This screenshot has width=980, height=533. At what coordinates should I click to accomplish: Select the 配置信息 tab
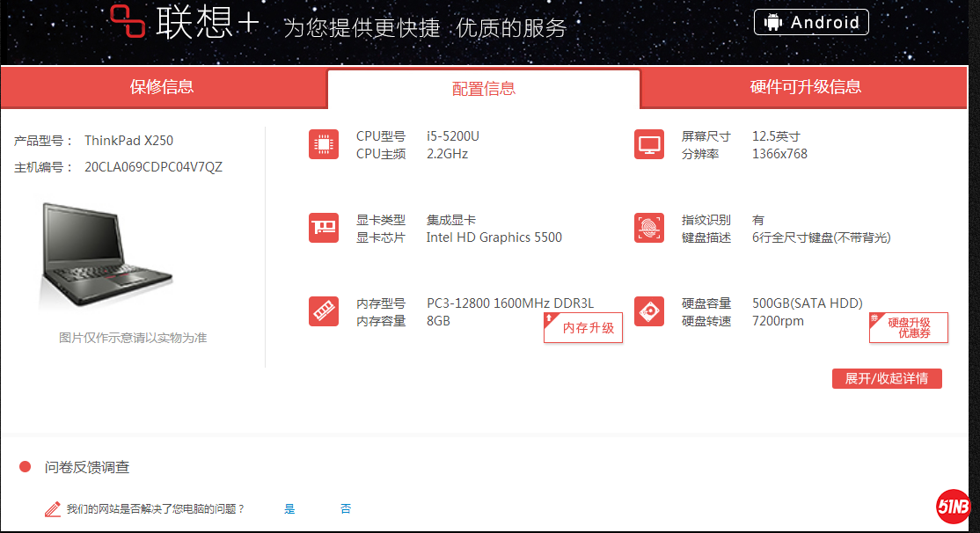(x=484, y=89)
